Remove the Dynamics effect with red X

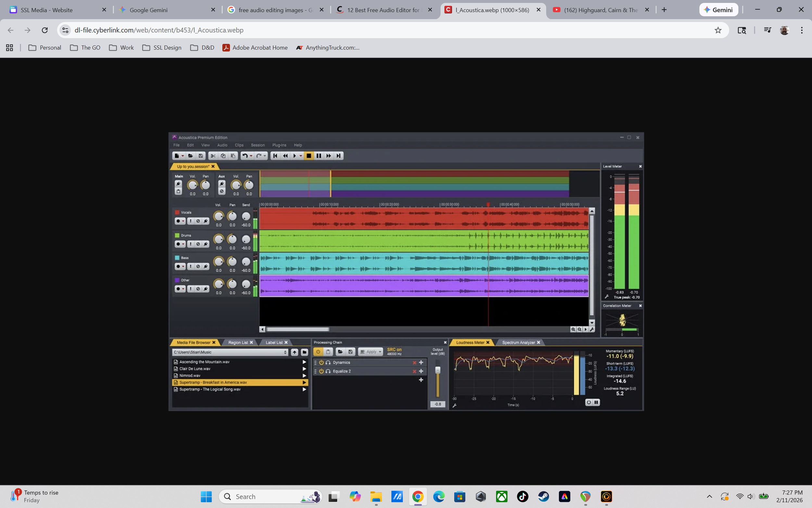414,362
